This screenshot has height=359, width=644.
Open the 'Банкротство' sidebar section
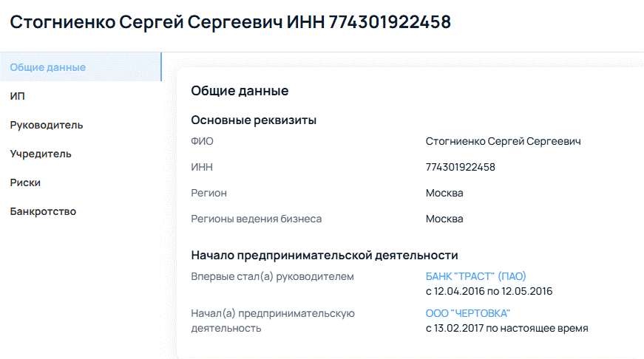click(x=43, y=211)
